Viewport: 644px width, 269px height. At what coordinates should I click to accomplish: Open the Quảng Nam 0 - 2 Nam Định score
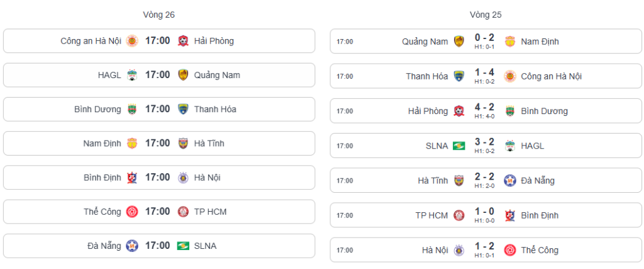point(484,38)
